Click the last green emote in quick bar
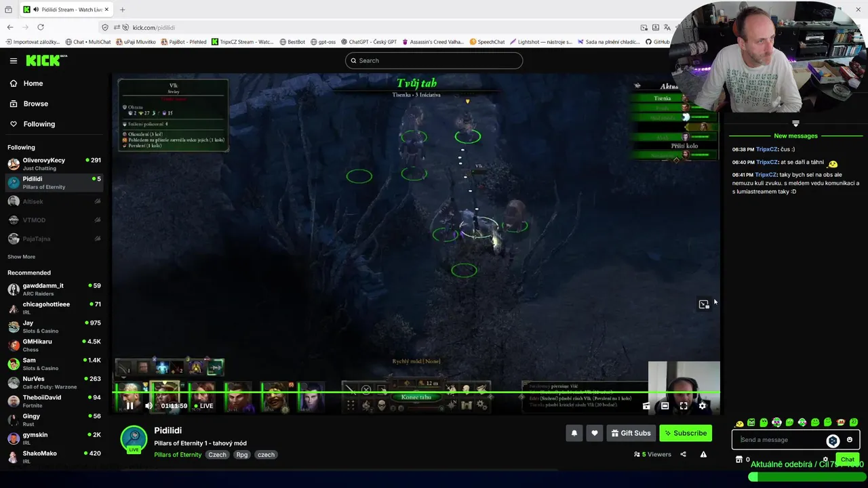This screenshot has height=488, width=868. (854, 423)
